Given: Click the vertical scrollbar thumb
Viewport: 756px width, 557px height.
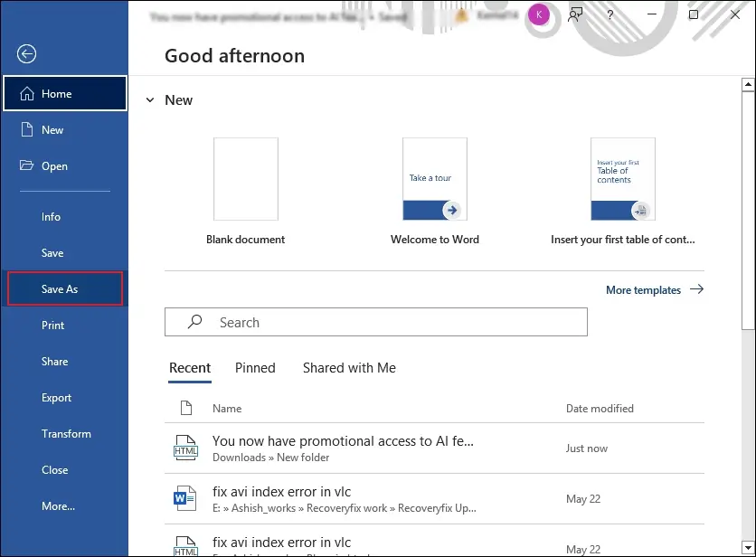Looking at the screenshot, I should (748, 211).
